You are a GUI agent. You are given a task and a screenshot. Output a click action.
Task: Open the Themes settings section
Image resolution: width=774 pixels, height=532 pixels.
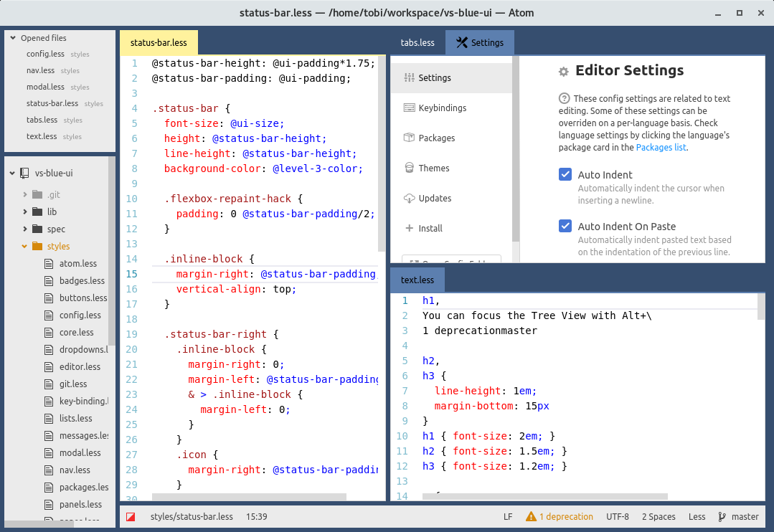(451, 168)
